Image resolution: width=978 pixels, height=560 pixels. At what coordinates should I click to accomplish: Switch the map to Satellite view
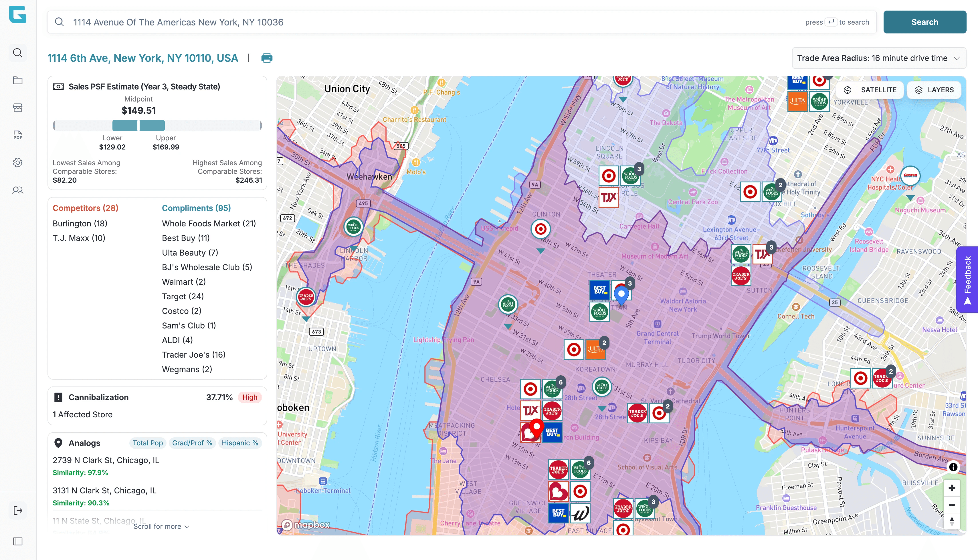pyautogui.click(x=870, y=89)
